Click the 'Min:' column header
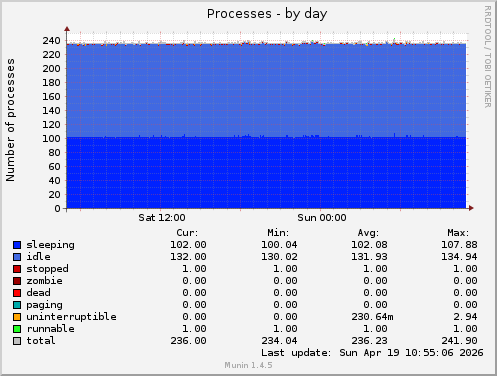Screen dimensions: 497x376 278,233
